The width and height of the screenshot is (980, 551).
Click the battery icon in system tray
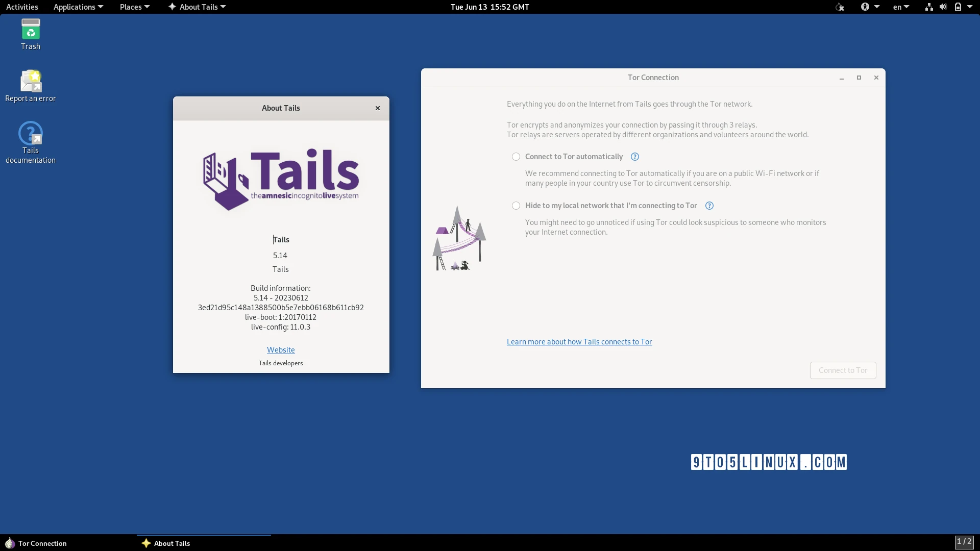(x=959, y=7)
